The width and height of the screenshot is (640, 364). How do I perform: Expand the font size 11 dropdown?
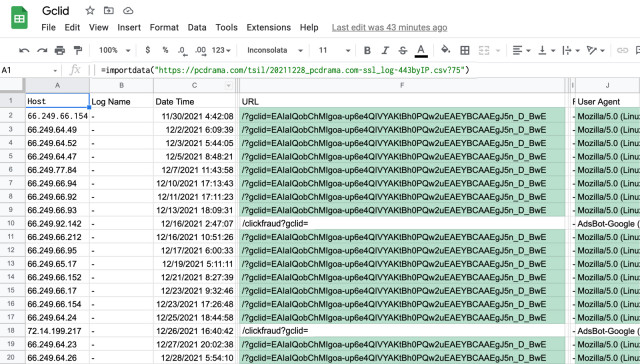[335, 50]
